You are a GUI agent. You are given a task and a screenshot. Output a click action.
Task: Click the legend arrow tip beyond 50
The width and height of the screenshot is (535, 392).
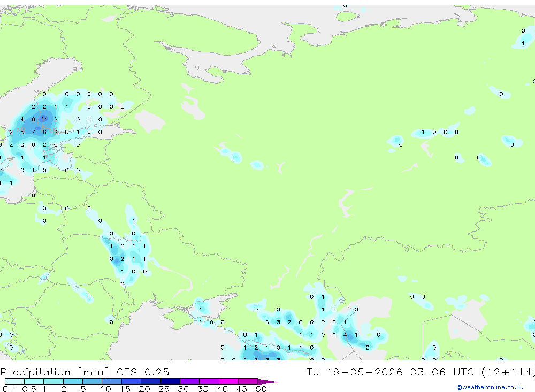(267, 381)
